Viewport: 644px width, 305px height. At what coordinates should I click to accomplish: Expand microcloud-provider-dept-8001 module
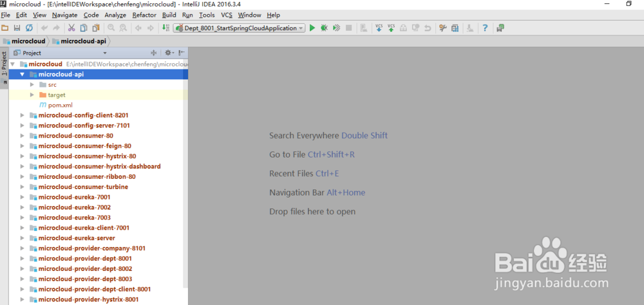[22, 259]
